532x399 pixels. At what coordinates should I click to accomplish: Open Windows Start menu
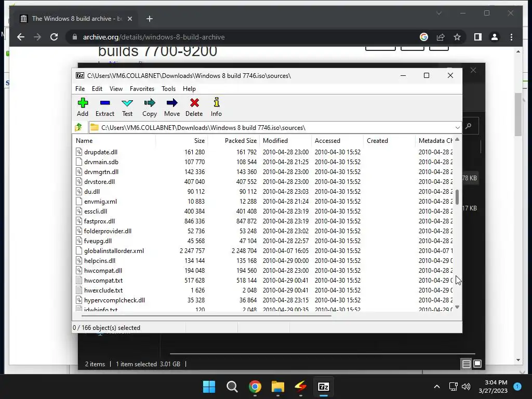coord(209,387)
